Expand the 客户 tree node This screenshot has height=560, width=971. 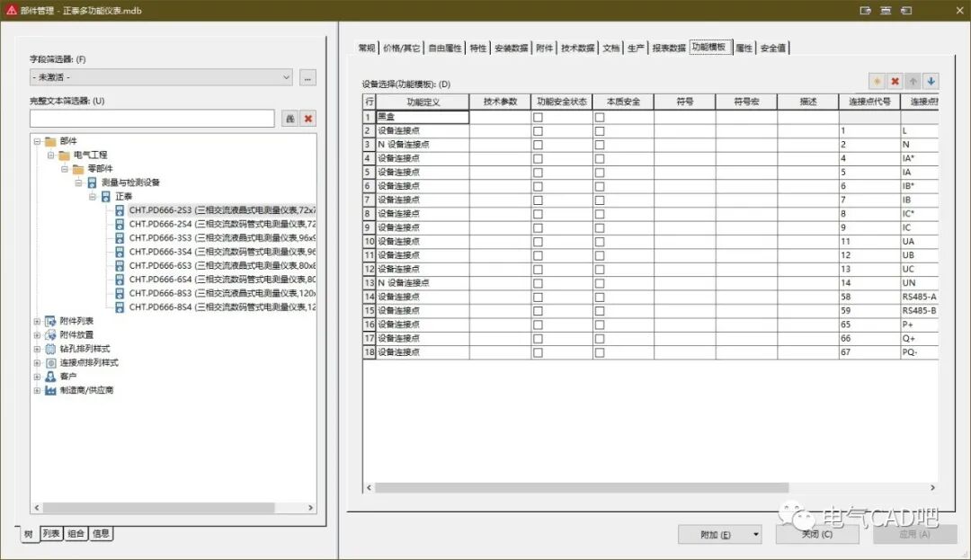point(37,377)
